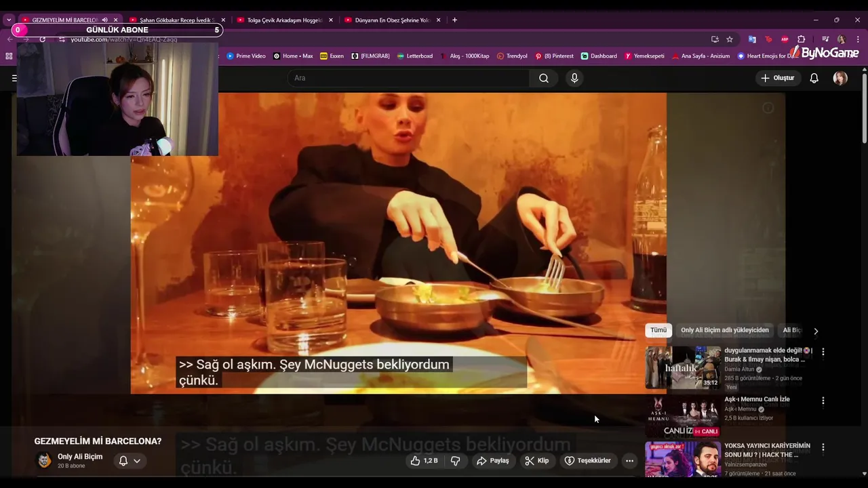Open the Yemeksepeti bookmark
This screenshot has height=488, width=868.
point(644,56)
